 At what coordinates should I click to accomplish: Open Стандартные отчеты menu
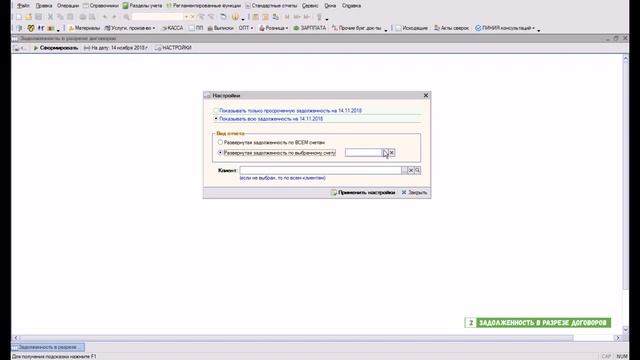[271, 6]
